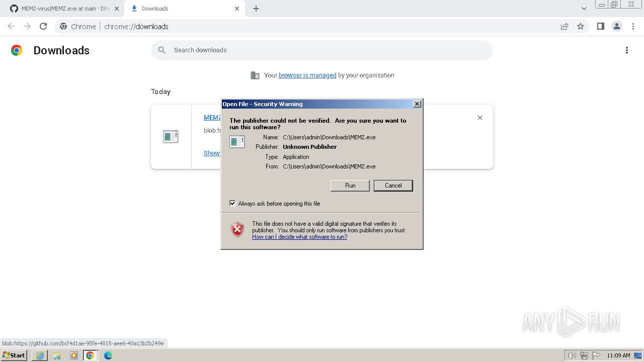Open File Explorer from taskbar

(57, 355)
